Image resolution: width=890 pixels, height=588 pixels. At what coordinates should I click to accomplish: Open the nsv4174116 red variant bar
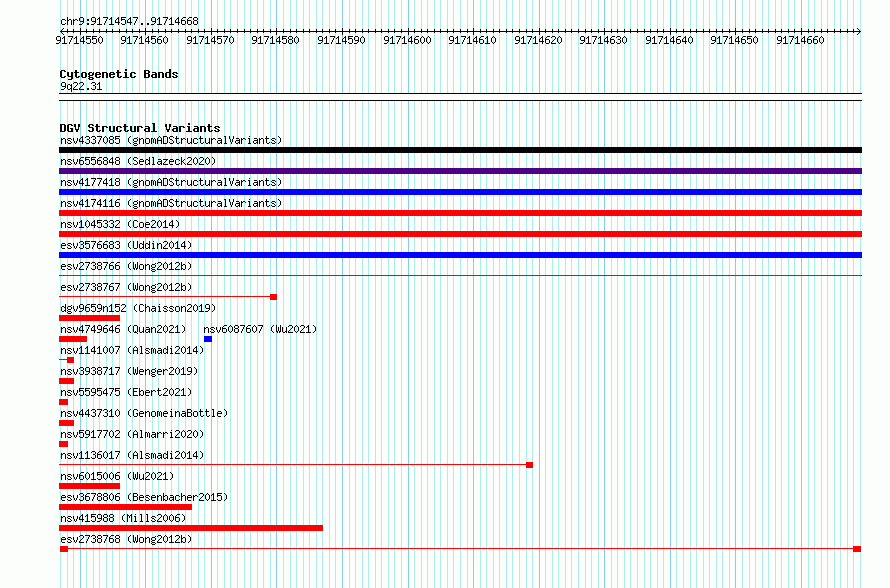pyautogui.click(x=460, y=213)
